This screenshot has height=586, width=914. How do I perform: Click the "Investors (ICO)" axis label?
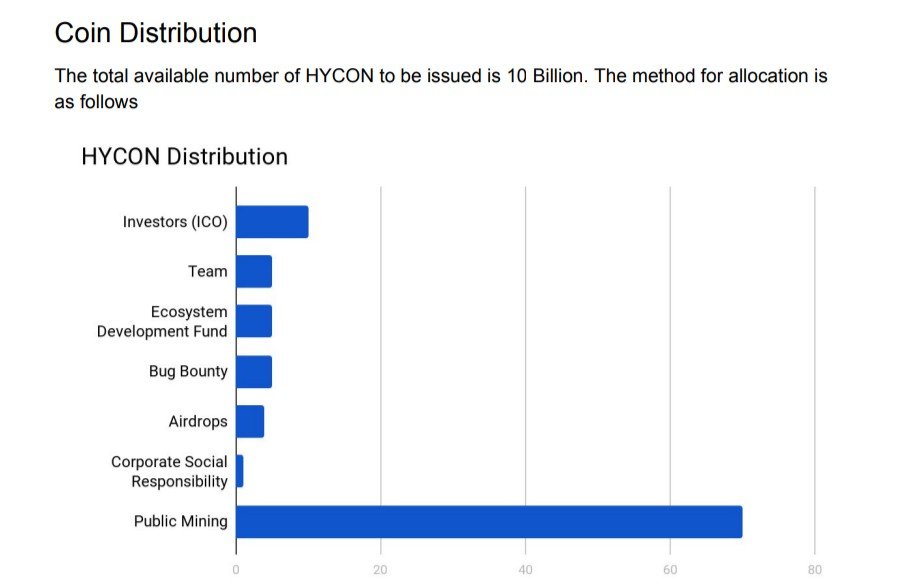click(x=175, y=222)
